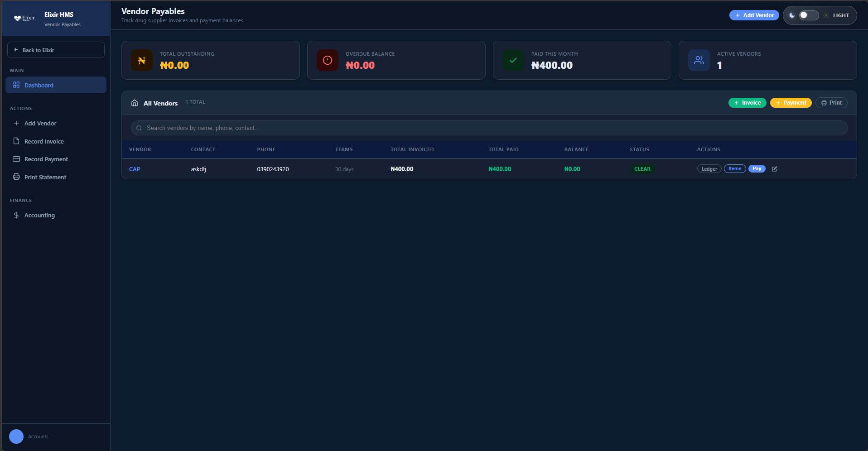Image resolution: width=868 pixels, height=451 pixels.
Task: Open Ledger for CAP vendor
Action: 709,169
